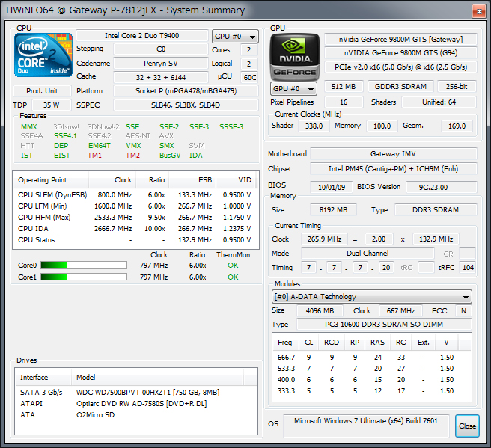Open the CPU #0 selector dropdown
This screenshot has width=491, height=448.
pyautogui.click(x=235, y=37)
